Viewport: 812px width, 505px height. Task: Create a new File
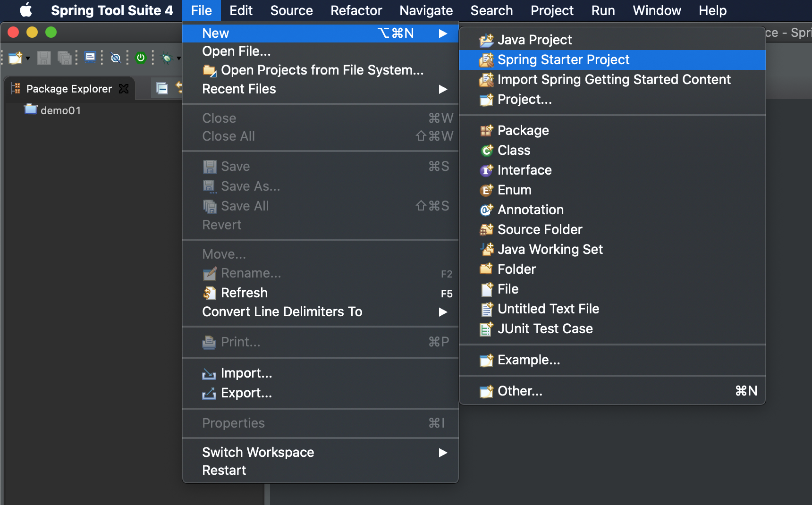[x=612, y=289]
